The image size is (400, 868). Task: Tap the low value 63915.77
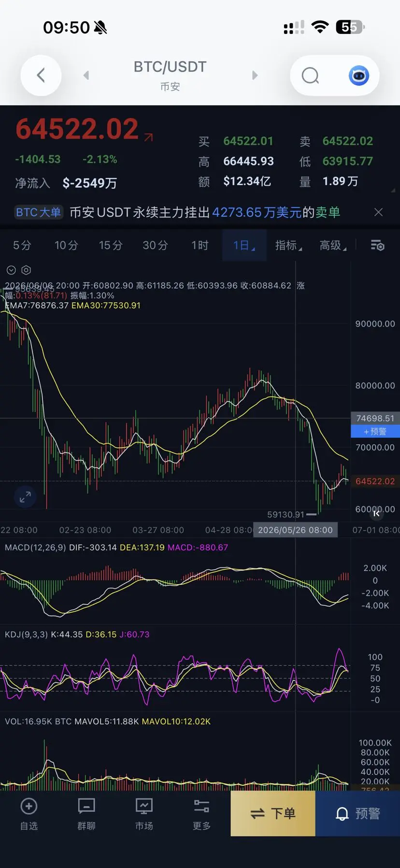(x=348, y=161)
